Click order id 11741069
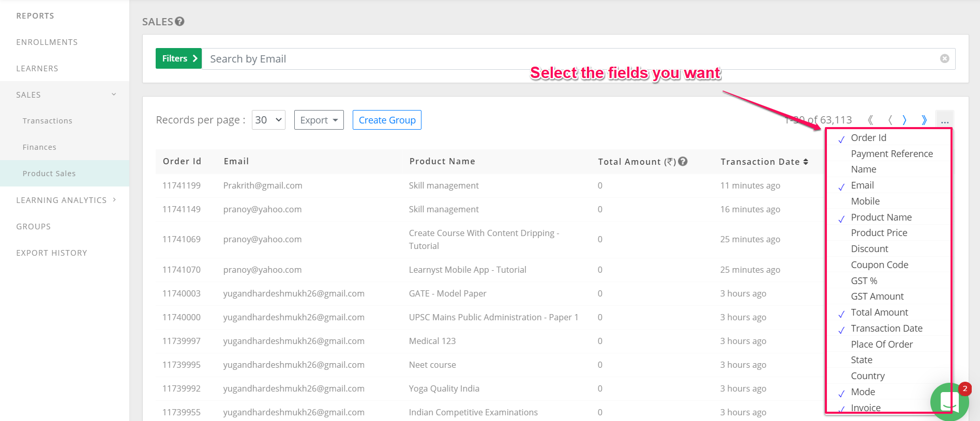Image resolution: width=980 pixels, height=421 pixels. pos(182,239)
